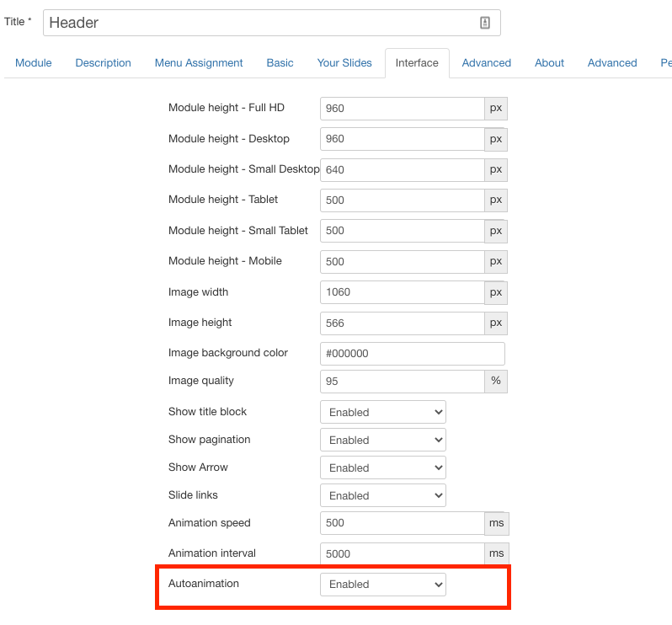This screenshot has width=672, height=625.
Task: Edit the Module height Mobile field
Action: (402, 262)
